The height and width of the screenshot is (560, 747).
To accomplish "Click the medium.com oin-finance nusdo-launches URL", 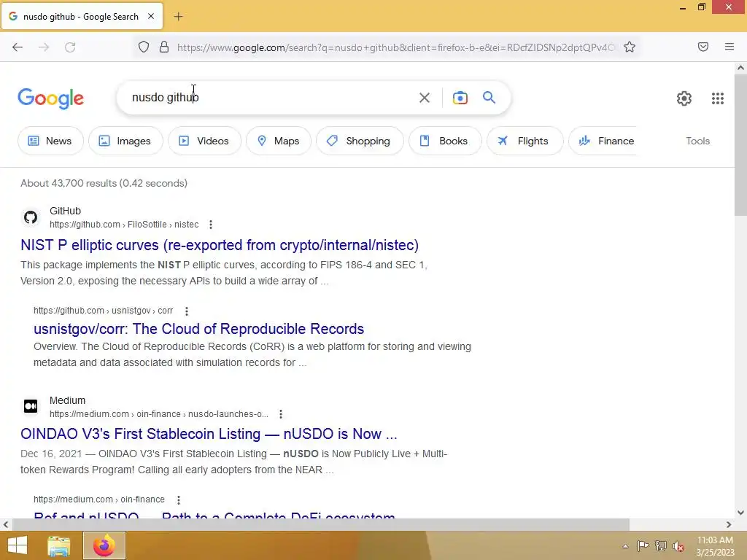I will point(158,414).
